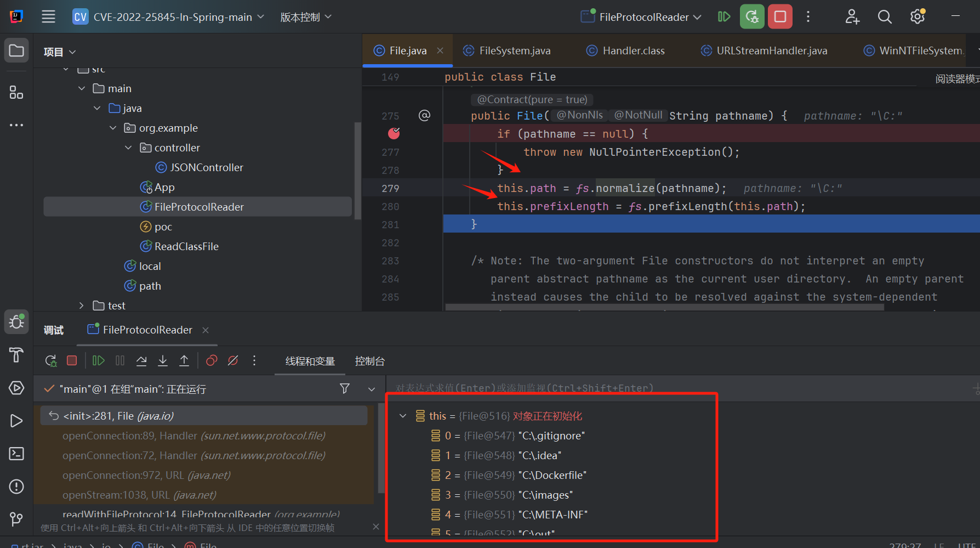Image resolution: width=980 pixels, height=548 pixels.
Task: Dismiss the frame navigation hint
Action: (375, 527)
